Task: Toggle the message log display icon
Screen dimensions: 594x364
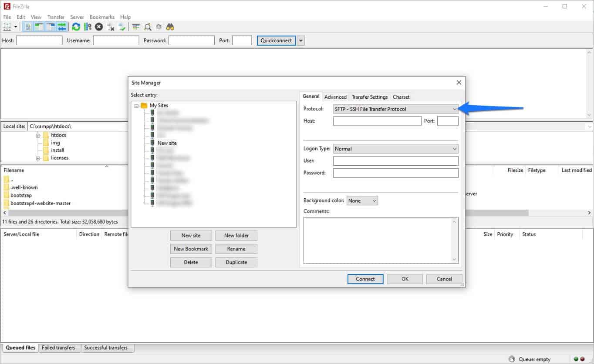Action: pos(28,27)
